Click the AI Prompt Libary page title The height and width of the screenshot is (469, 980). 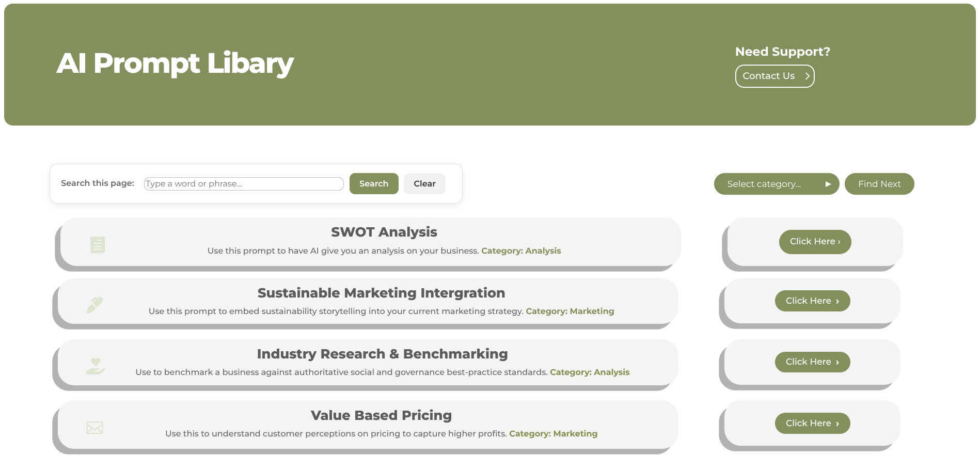pyautogui.click(x=175, y=64)
